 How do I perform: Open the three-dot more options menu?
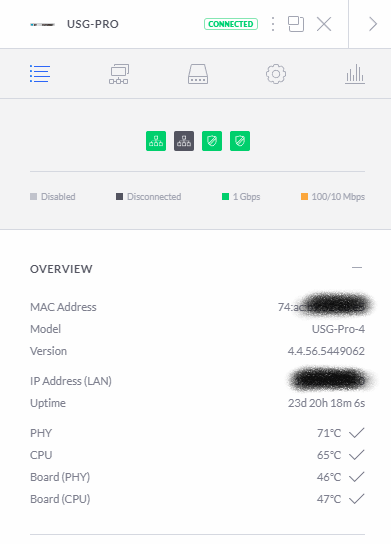pyautogui.click(x=273, y=24)
